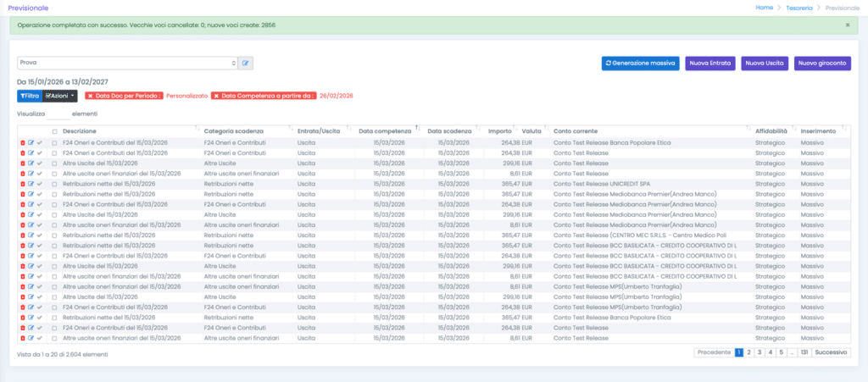Open the Prova scenario dropdown

click(x=127, y=63)
